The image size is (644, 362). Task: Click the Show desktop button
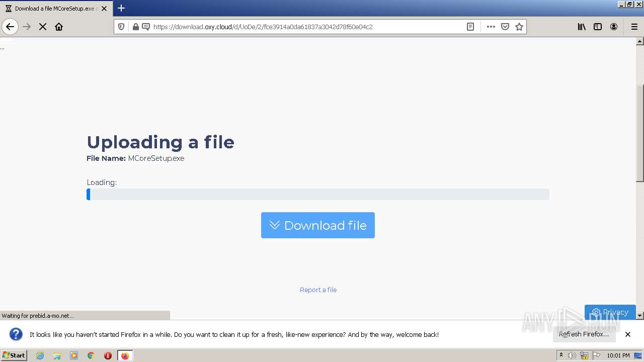[x=638, y=355]
